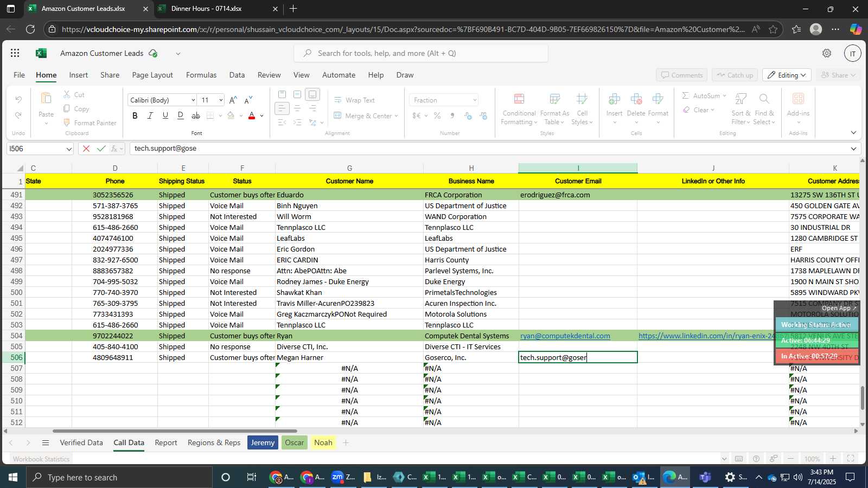Open the Microsoft 365 app launcher
The image size is (868, 488).
(x=15, y=53)
